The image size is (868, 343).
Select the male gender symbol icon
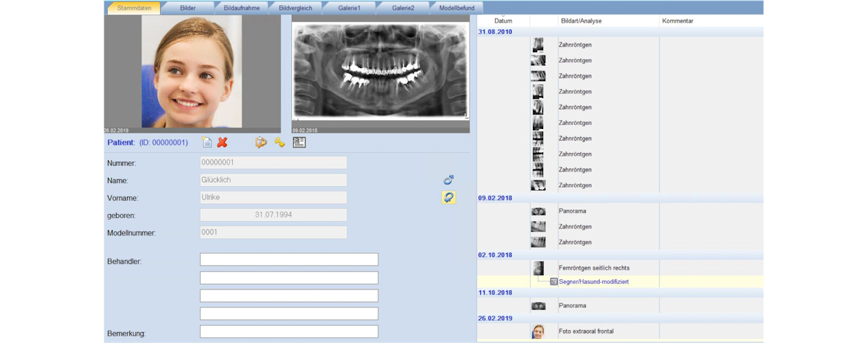(x=448, y=180)
